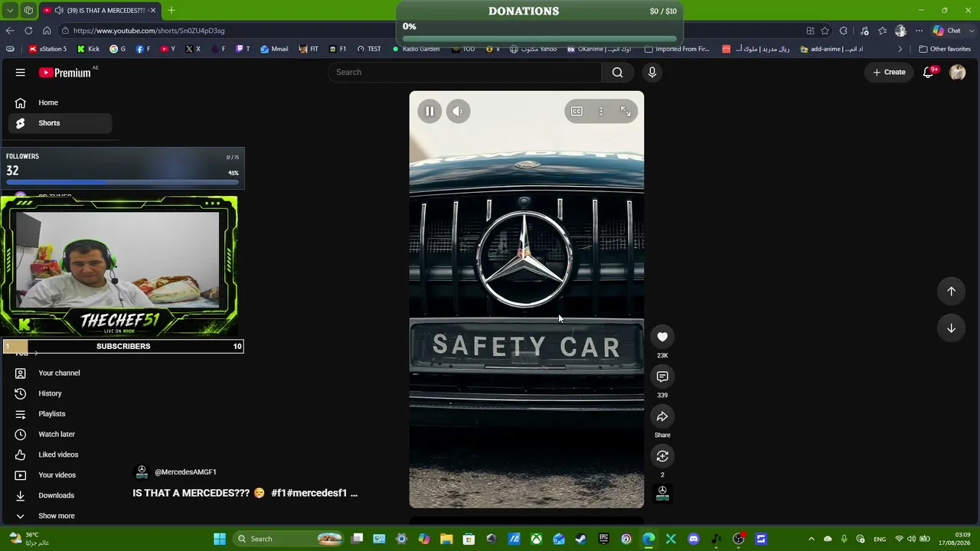Screen dimensions: 980x551
Task: Open the Mmail bookmark
Action: click(274, 49)
